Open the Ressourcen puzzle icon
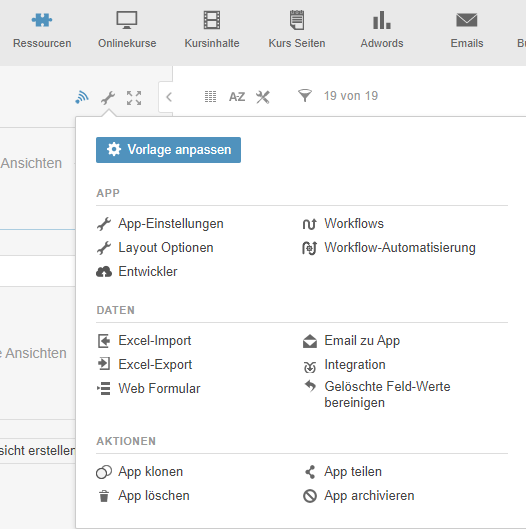The height and width of the screenshot is (529, 526). 42,20
